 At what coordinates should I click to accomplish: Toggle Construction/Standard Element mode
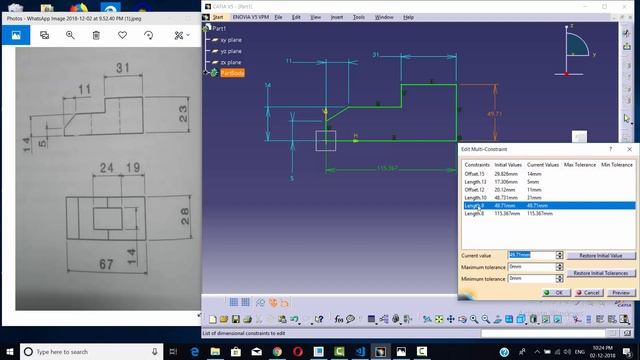click(x=260, y=302)
